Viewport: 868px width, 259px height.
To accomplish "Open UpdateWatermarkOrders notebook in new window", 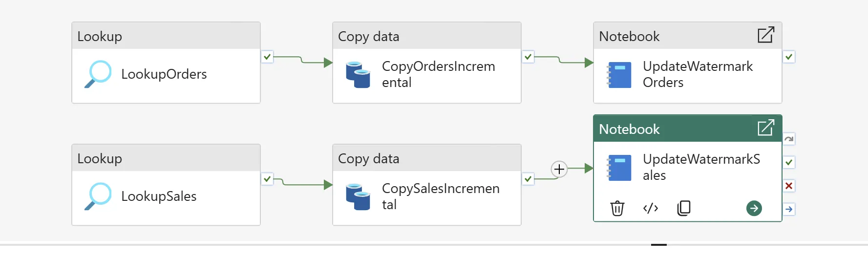I will (x=766, y=35).
